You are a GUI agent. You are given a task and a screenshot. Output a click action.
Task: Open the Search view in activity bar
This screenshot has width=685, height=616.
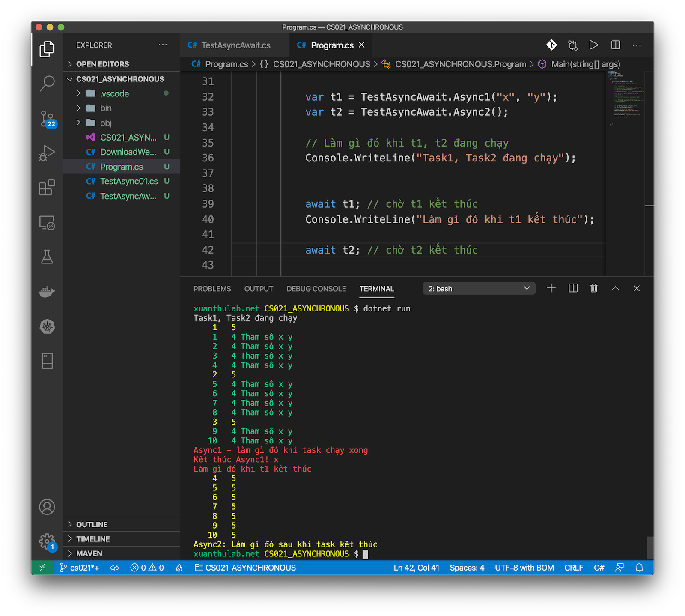click(x=47, y=83)
